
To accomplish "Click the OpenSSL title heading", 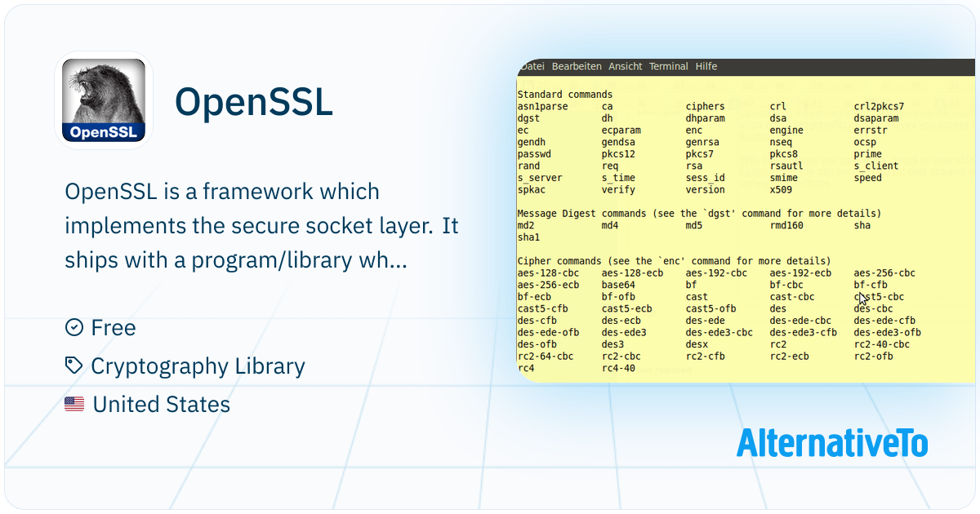I will (254, 102).
